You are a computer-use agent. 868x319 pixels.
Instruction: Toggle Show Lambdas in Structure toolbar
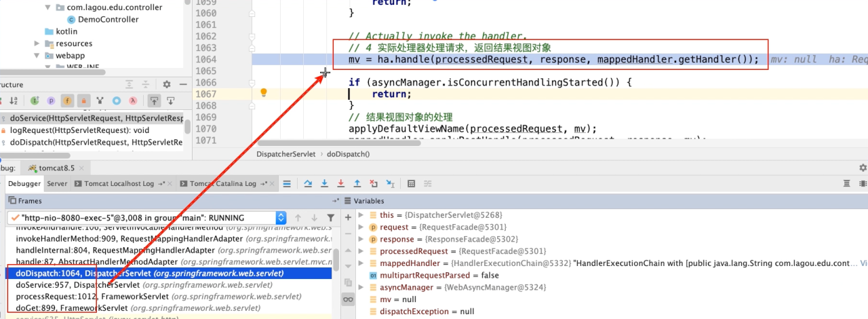[133, 101]
